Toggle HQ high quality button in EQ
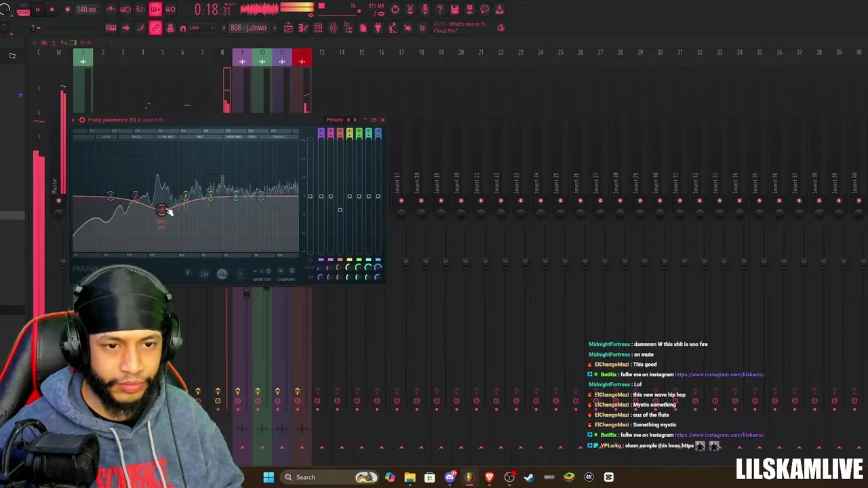This screenshot has width=868, height=488. [222, 274]
